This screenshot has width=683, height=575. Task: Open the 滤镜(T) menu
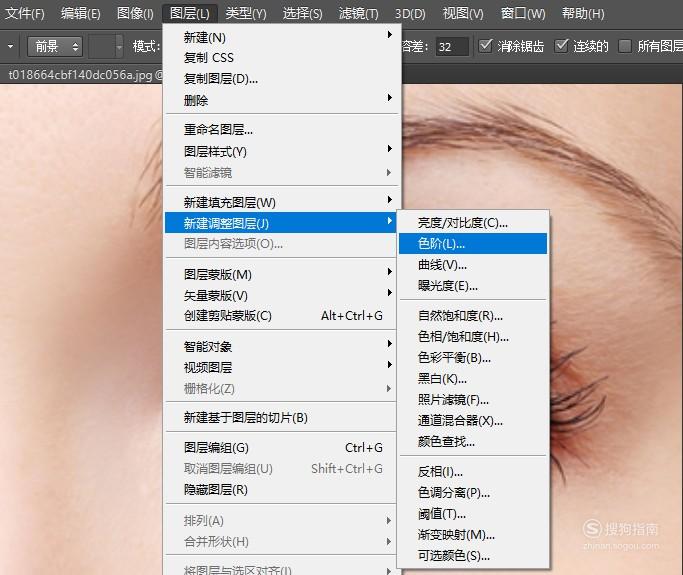[358, 14]
